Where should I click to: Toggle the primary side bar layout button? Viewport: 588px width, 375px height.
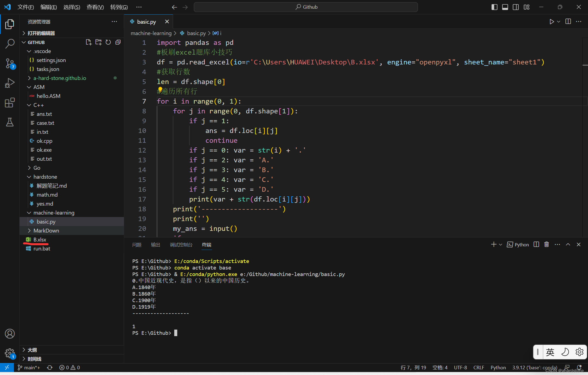click(x=494, y=7)
